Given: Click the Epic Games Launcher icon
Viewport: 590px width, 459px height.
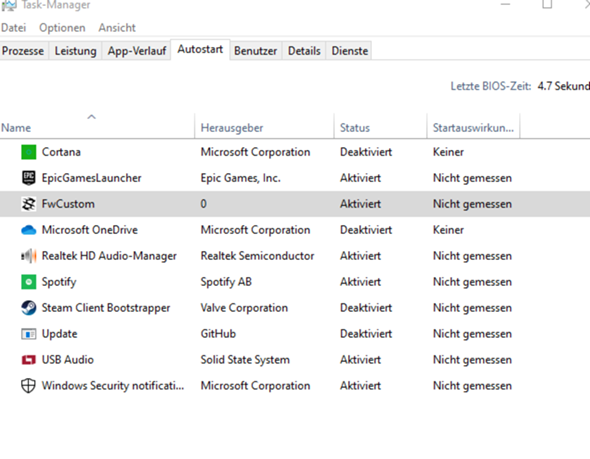Looking at the screenshot, I should pos(29,178).
